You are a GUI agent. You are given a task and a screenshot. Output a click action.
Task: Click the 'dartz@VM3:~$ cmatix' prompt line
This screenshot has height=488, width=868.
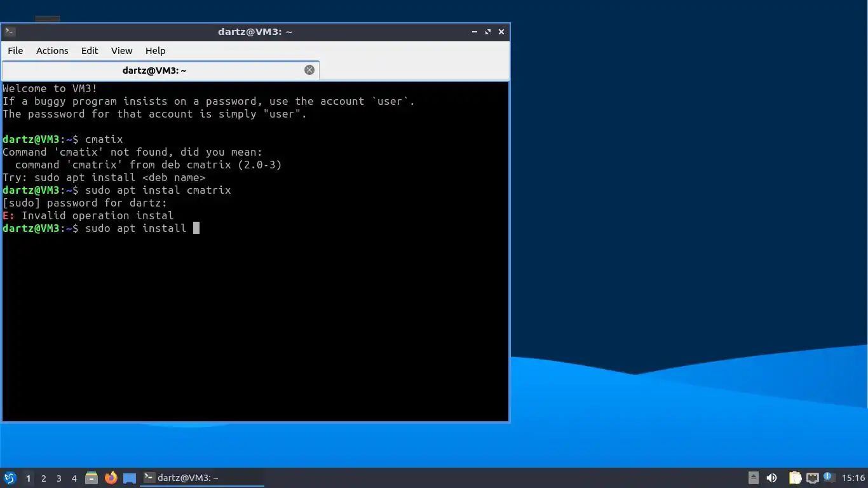coord(63,139)
